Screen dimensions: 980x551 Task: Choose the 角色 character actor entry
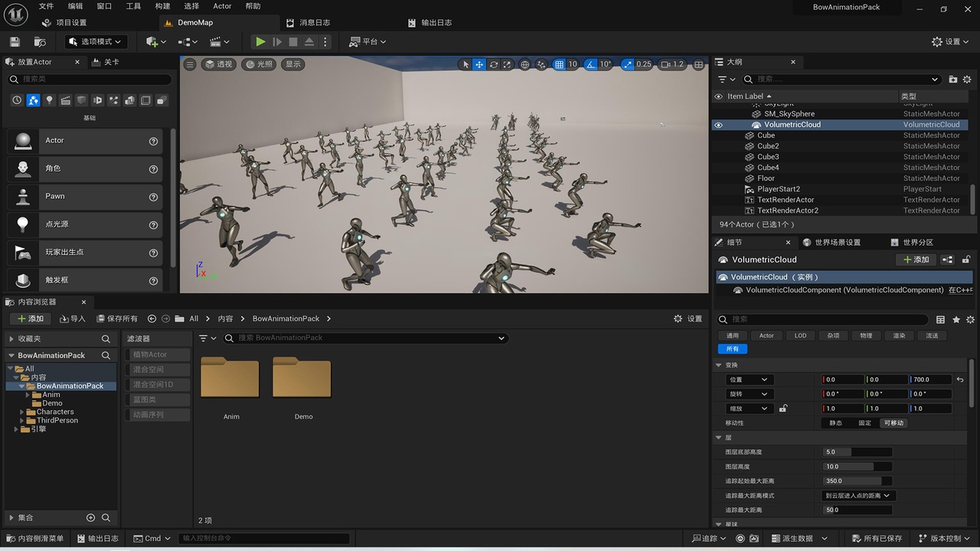(85, 168)
